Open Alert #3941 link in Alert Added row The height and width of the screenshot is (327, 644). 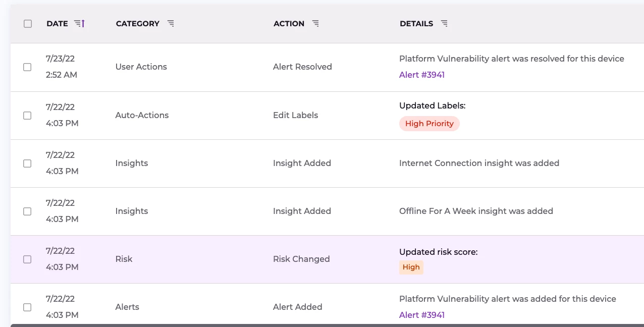coord(421,315)
